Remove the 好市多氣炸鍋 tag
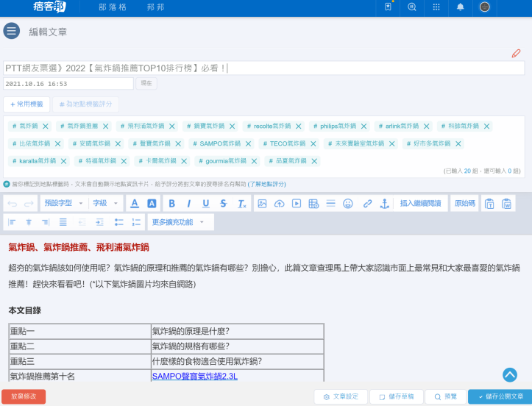The image size is (532, 406). [458, 144]
